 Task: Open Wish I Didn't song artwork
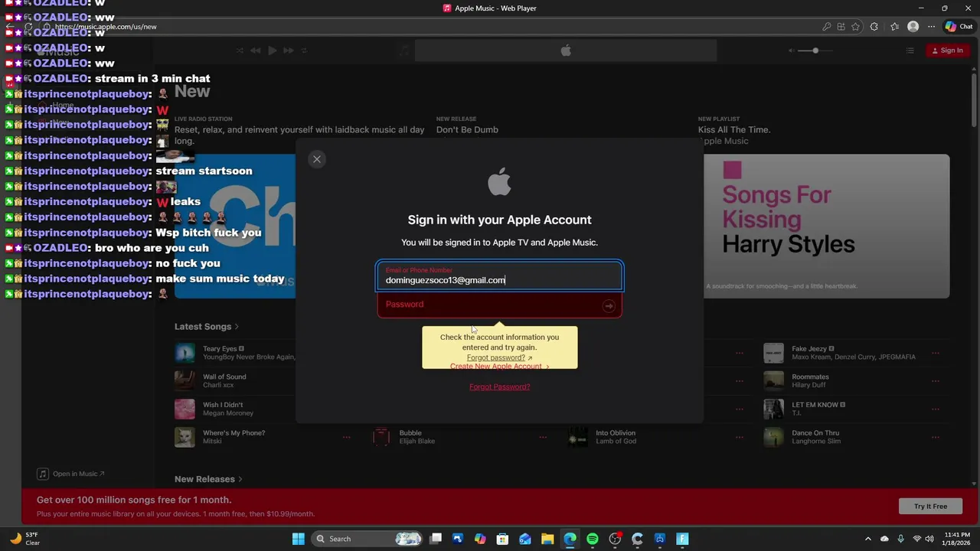[x=185, y=409]
